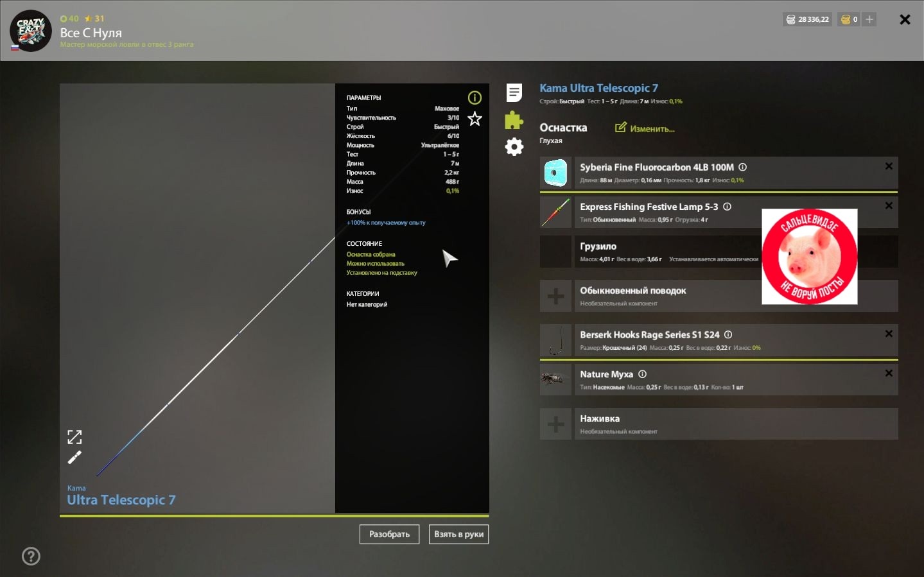924x577 pixels.
Task: Show info for Syberia Fine Fluorocarbon 4LB
Action: click(742, 167)
